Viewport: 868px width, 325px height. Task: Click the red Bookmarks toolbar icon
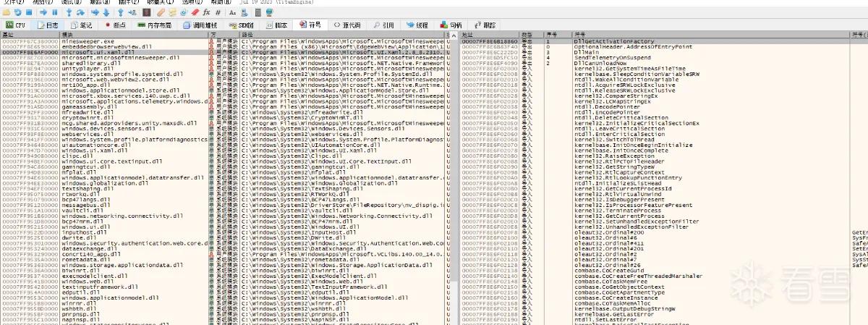point(195,12)
